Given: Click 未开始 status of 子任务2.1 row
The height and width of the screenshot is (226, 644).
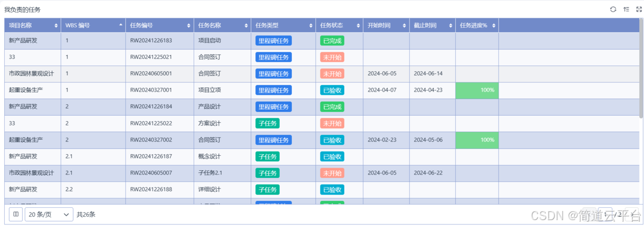Looking at the screenshot, I should (x=332, y=173).
